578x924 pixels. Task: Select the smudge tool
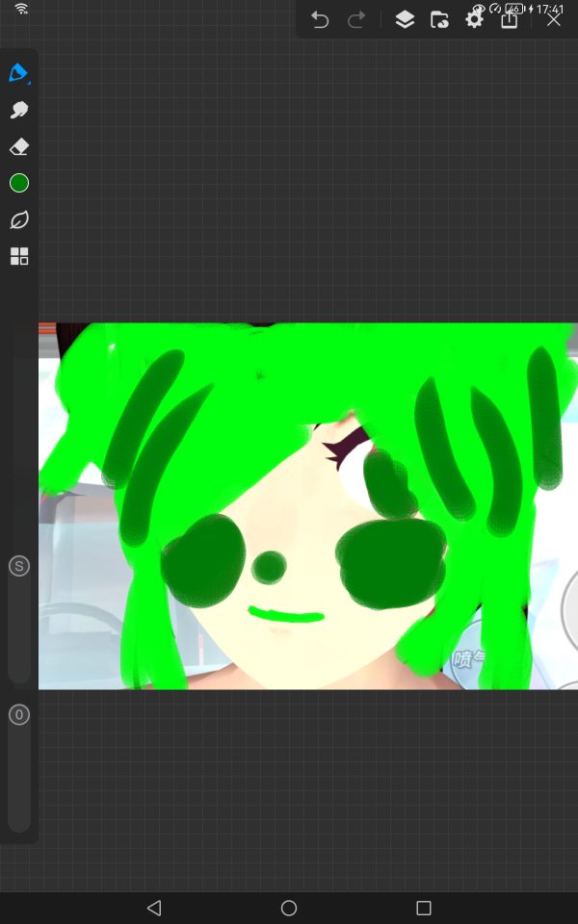click(19, 110)
